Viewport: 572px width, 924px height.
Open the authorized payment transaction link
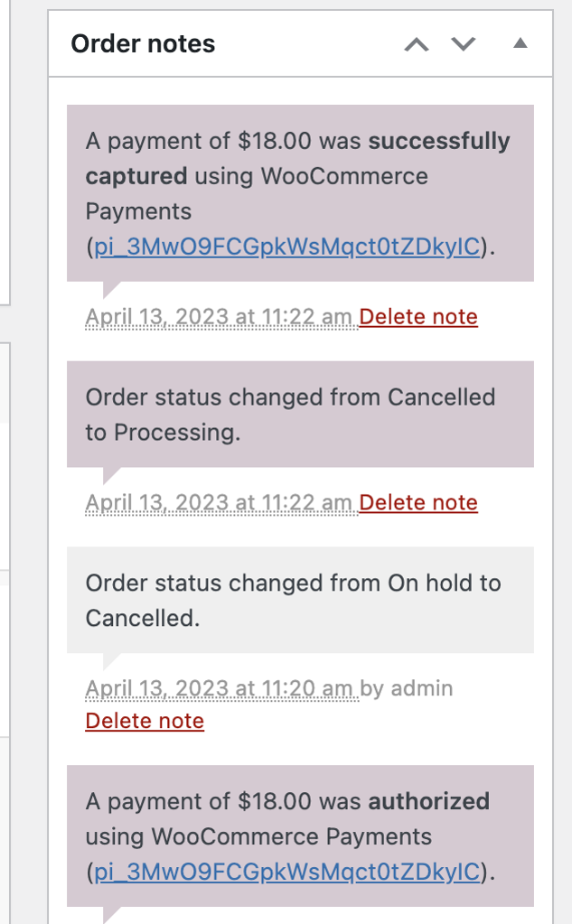(x=288, y=872)
